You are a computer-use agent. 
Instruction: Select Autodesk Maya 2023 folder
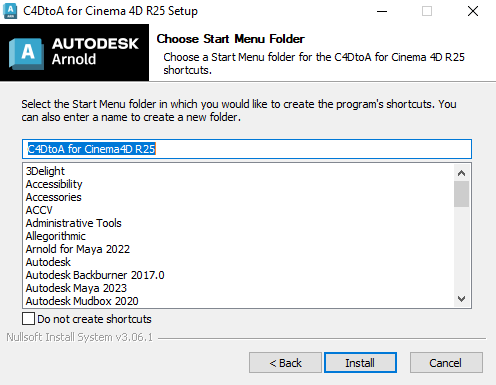point(76,288)
